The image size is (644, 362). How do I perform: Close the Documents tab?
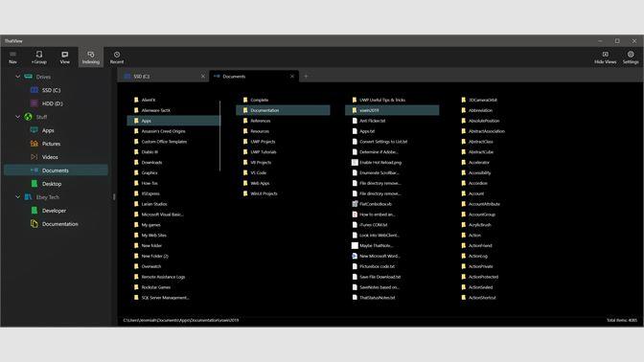(x=292, y=77)
